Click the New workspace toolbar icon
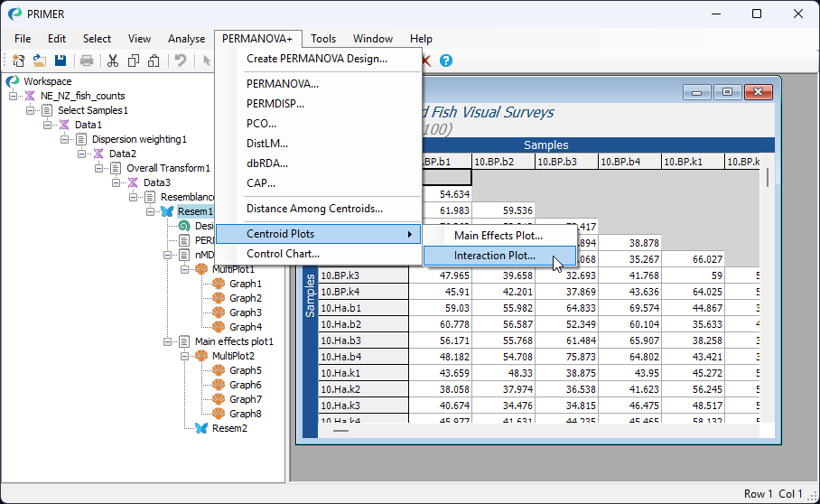The height and width of the screenshot is (504, 820). pyautogui.click(x=18, y=61)
